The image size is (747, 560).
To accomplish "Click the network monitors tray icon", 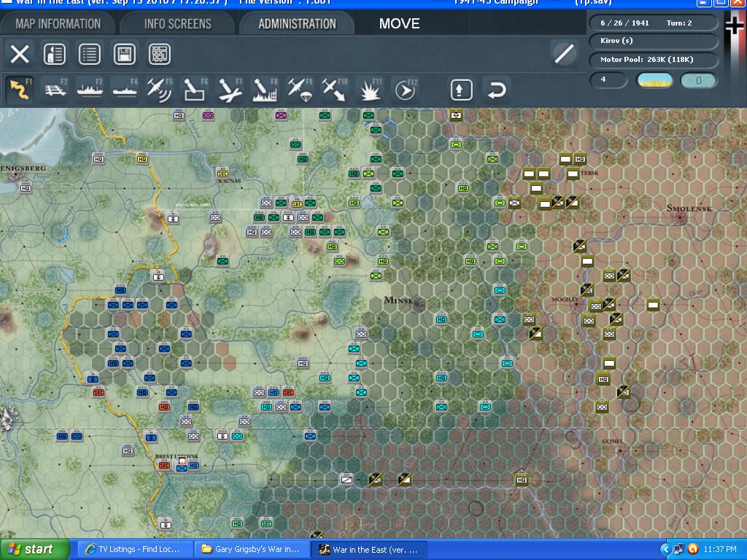I will (x=678, y=550).
